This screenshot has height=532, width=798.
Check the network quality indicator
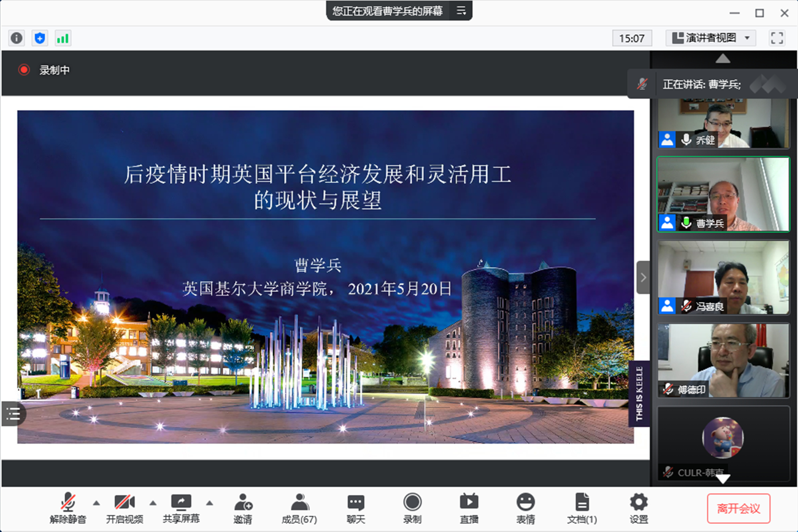point(63,38)
